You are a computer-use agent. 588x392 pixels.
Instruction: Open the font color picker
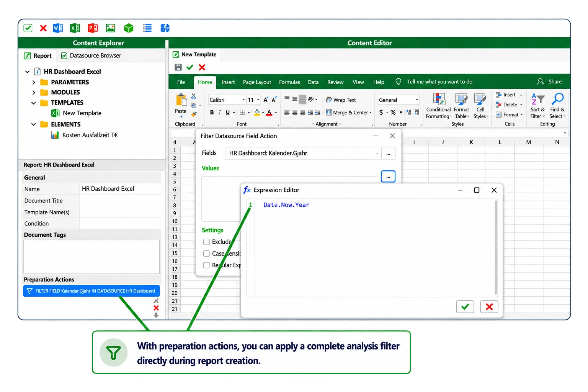click(x=276, y=113)
